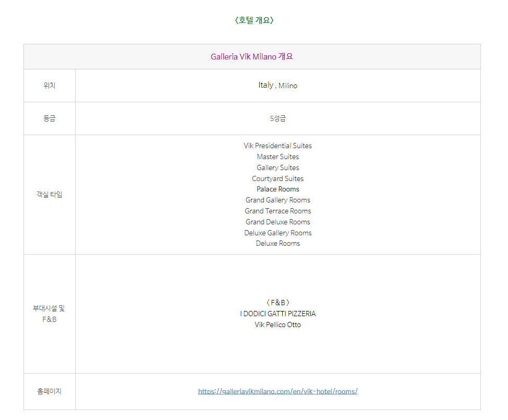Image resolution: width=508 pixels, height=420 pixels.
Task: Click the 'Galleria Vik Milano 개요' table header
Action: (x=252, y=56)
